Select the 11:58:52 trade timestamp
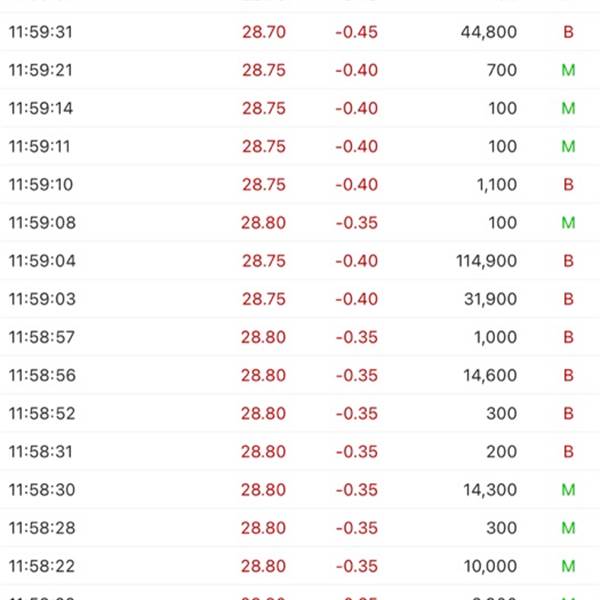 (x=41, y=414)
